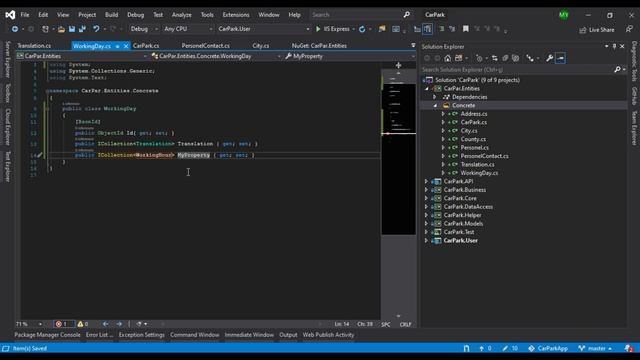Click the next issue arrow in editor footer

click(x=119, y=324)
